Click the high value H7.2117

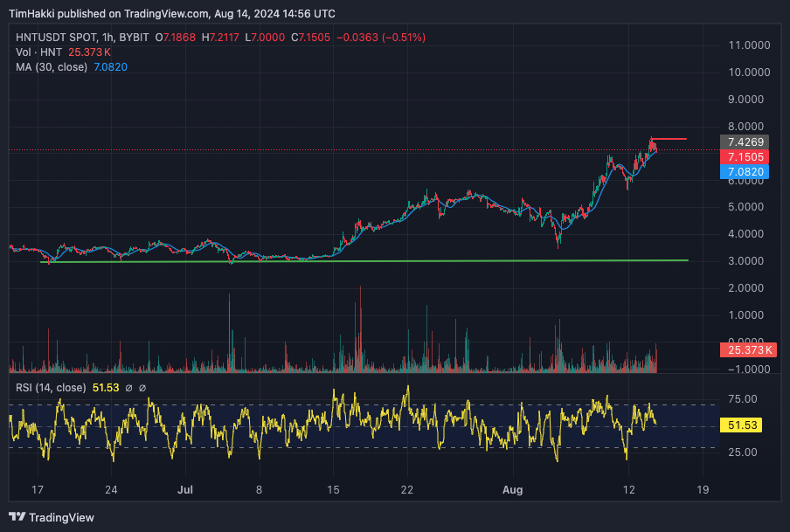pyautogui.click(x=220, y=38)
